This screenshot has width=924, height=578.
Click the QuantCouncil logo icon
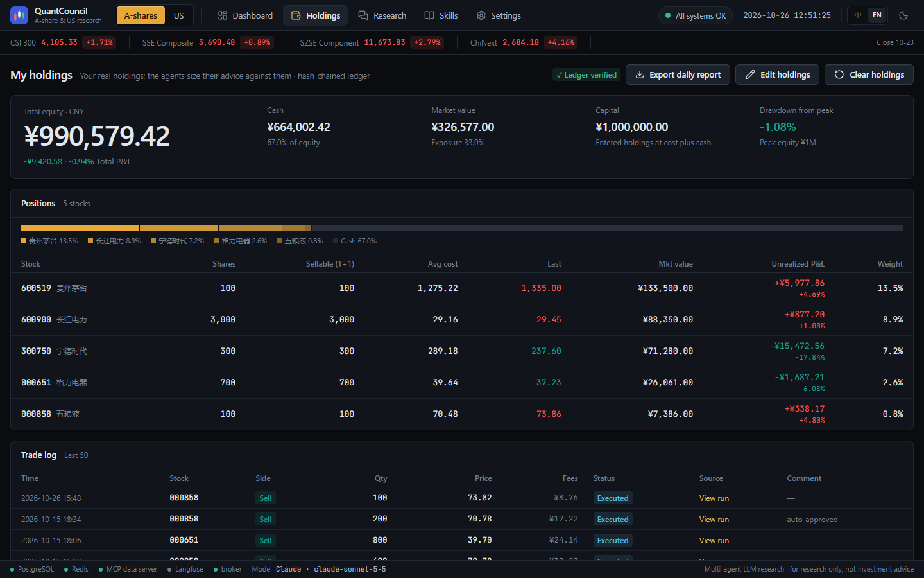[x=19, y=15]
